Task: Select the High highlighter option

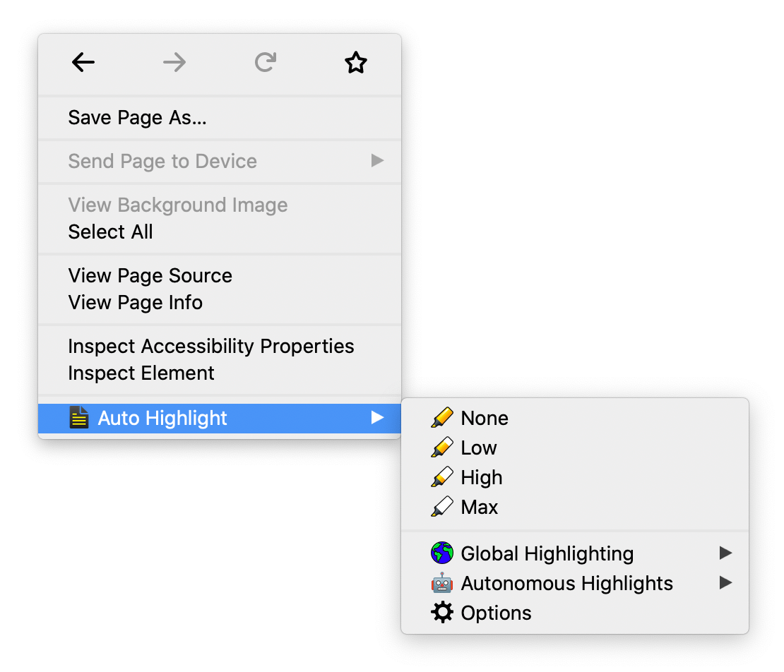Action: click(481, 477)
